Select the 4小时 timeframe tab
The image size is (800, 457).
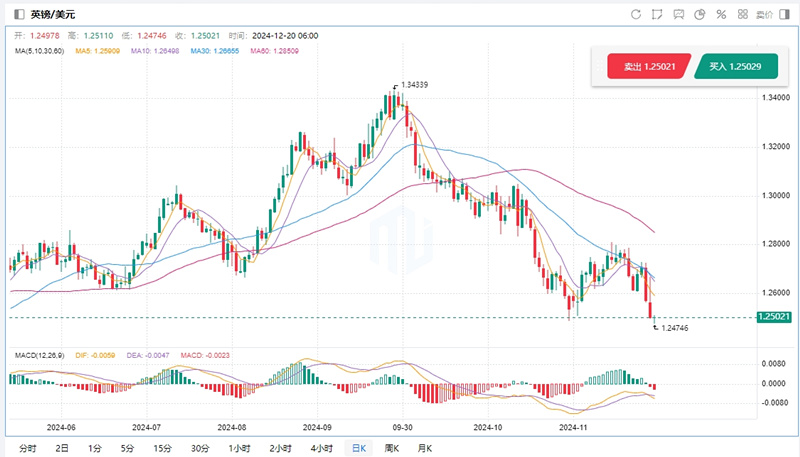coord(321,448)
